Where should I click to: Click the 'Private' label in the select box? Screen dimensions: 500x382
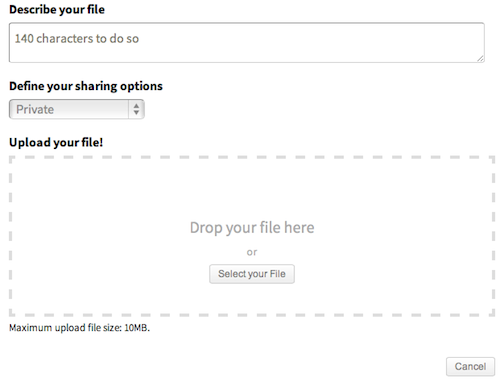pos(35,109)
